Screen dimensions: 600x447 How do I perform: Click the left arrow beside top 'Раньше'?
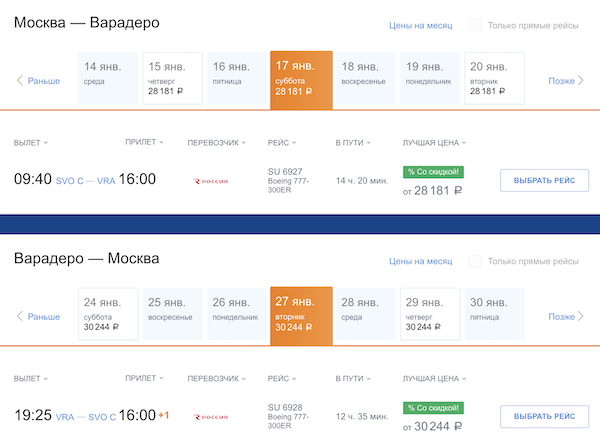19,80
